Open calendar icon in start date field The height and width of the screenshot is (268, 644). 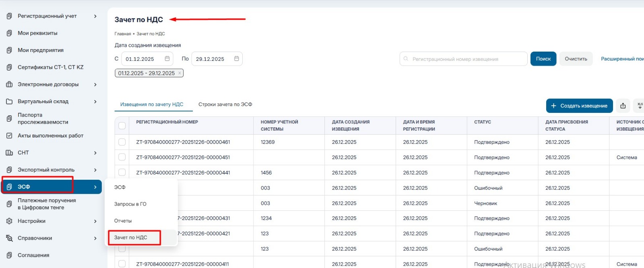167,59
